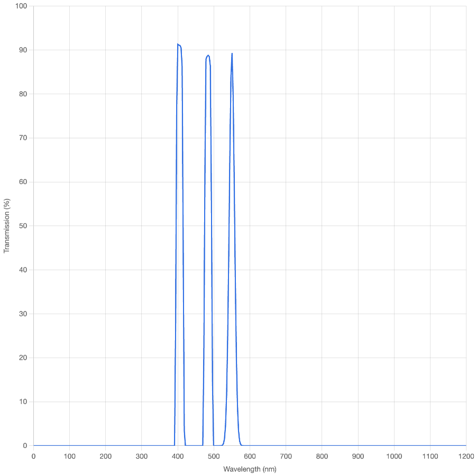Click the 100 tick label on the wavelength axis
The width and height of the screenshot is (476, 476).
click(69, 456)
